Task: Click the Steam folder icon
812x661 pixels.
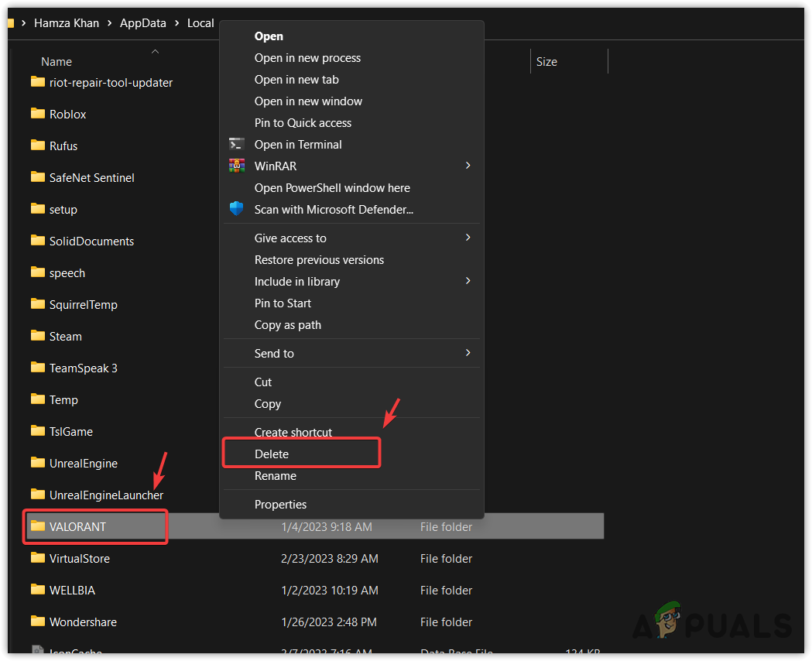Action: pyautogui.click(x=37, y=336)
